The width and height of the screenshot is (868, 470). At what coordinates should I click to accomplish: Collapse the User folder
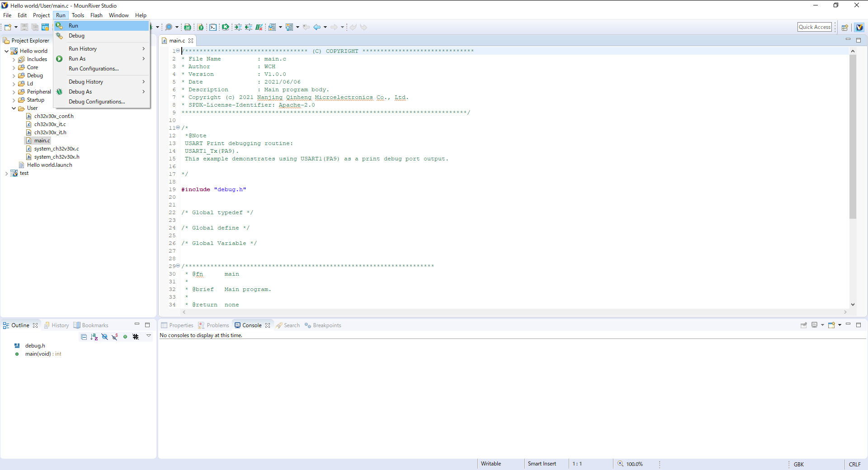14,108
